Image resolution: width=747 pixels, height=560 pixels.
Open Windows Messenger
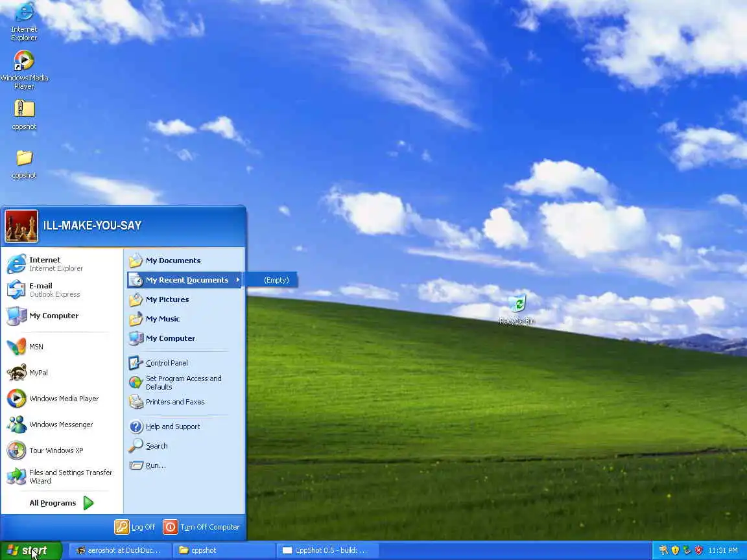(x=62, y=425)
